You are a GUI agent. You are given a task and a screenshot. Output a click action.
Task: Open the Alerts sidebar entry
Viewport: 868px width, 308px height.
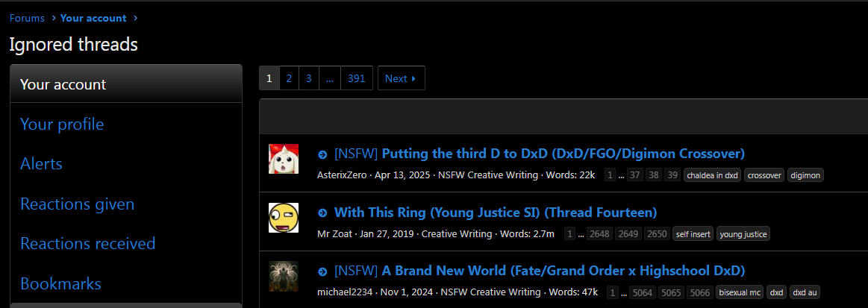[x=42, y=163]
